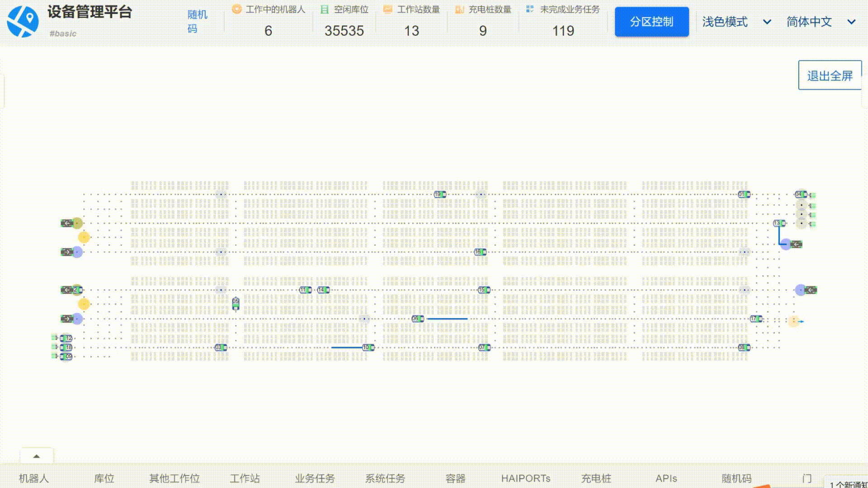Select robot 16 on the map

pos(480,252)
